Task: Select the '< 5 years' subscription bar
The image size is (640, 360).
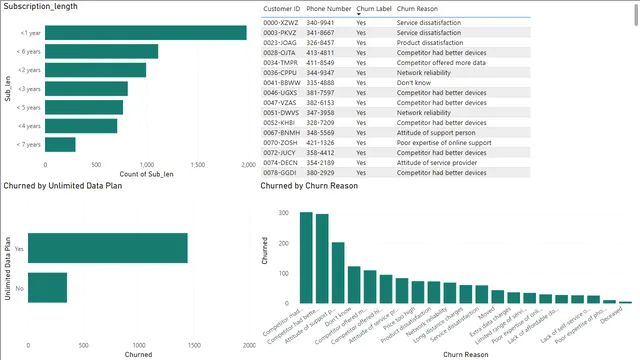Action: tap(84, 107)
